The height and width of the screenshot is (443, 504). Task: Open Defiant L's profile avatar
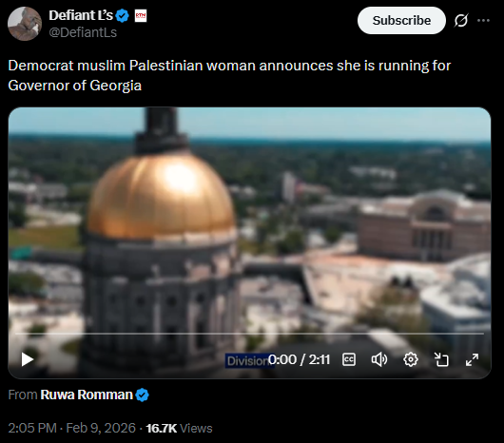click(25, 24)
